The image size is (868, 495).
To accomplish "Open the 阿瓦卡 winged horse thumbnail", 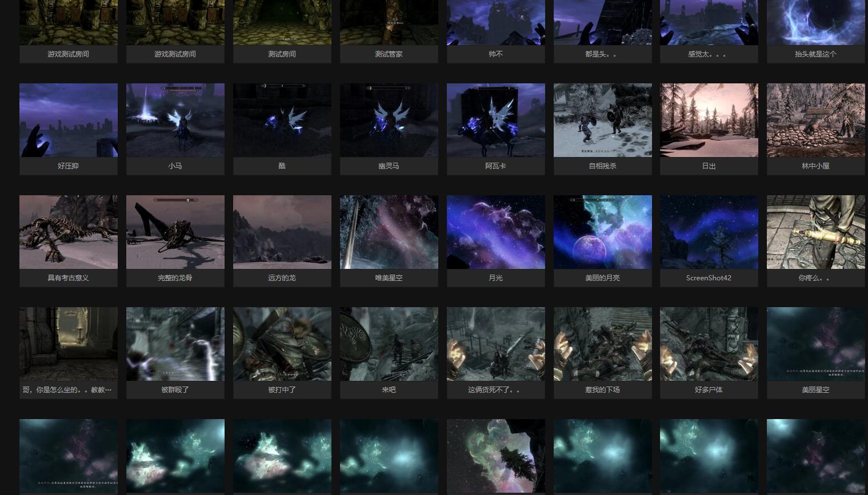I will tap(496, 120).
